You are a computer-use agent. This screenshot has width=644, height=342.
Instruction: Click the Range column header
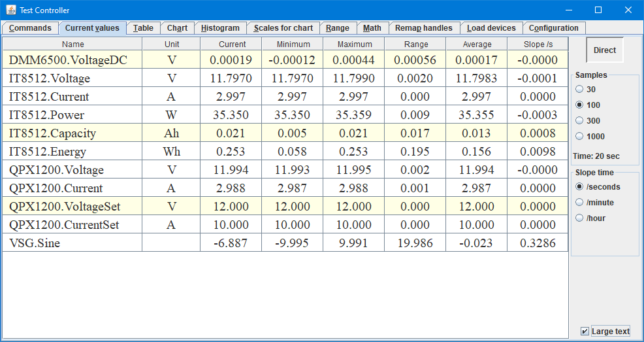pos(415,44)
